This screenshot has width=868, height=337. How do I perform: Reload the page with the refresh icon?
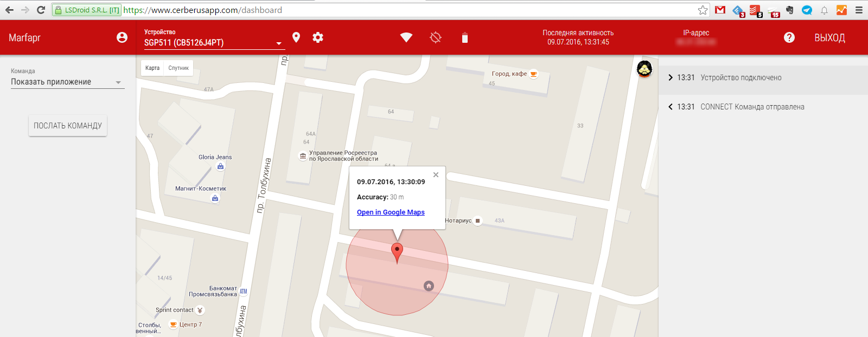tap(41, 10)
